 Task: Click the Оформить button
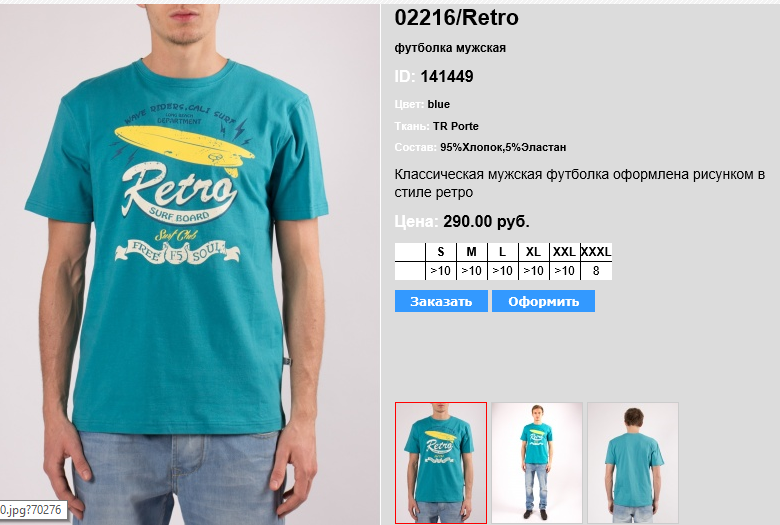click(543, 301)
